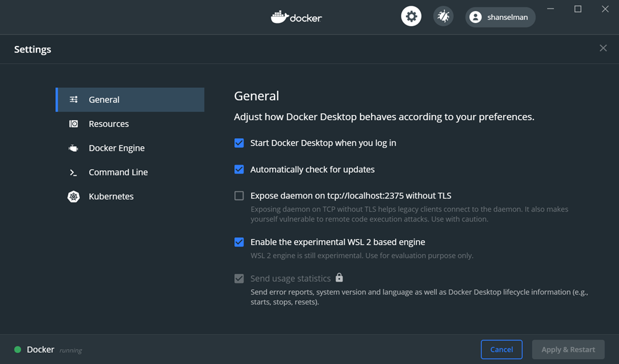The height and width of the screenshot is (364, 619).
Task: Enable Expose daemon on tcp://localhost:2375
Action: [239, 195]
